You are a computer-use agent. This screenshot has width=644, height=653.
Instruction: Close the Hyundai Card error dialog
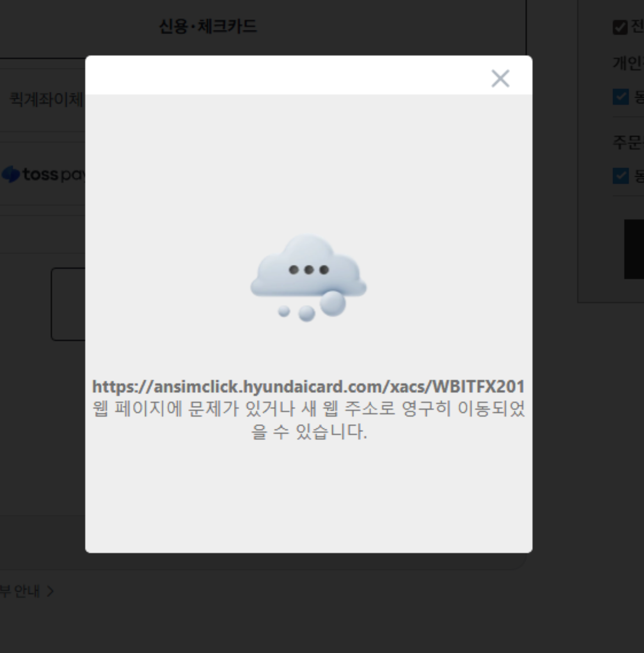(500, 78)
